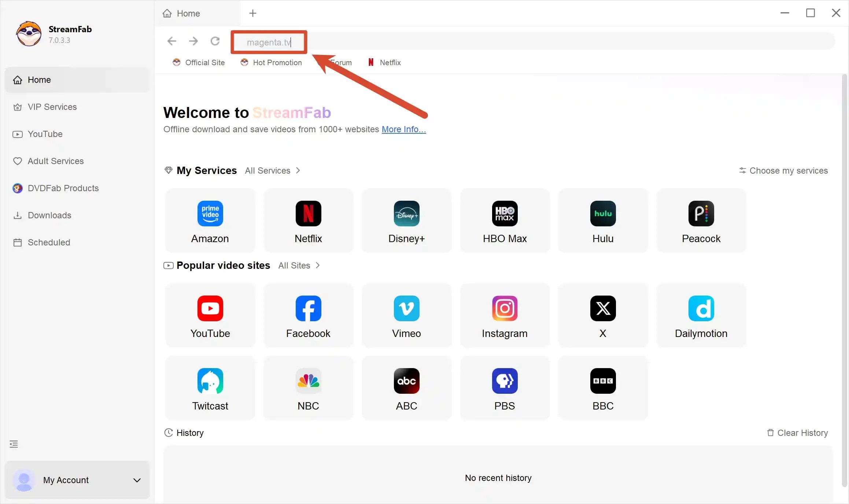
Task: Open the Hot Promotion bookmark
Action: tap(271, 63)
